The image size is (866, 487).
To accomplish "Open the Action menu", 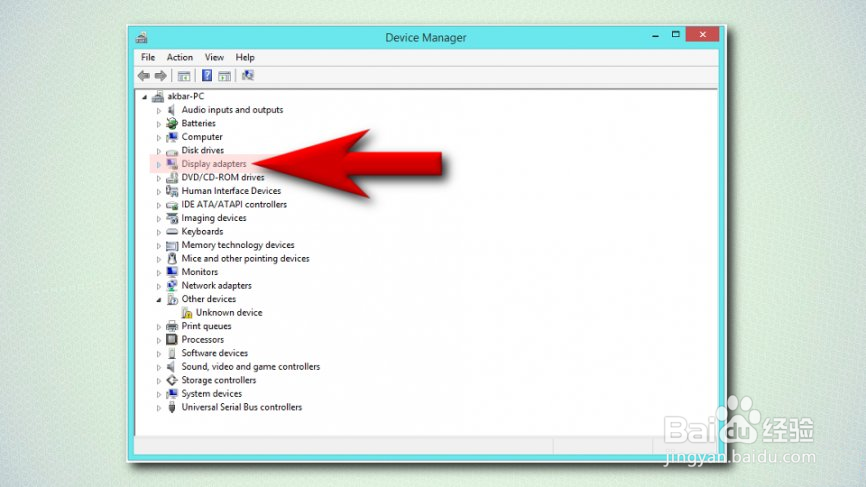I will pyautogui.click(x=179, y=57).
